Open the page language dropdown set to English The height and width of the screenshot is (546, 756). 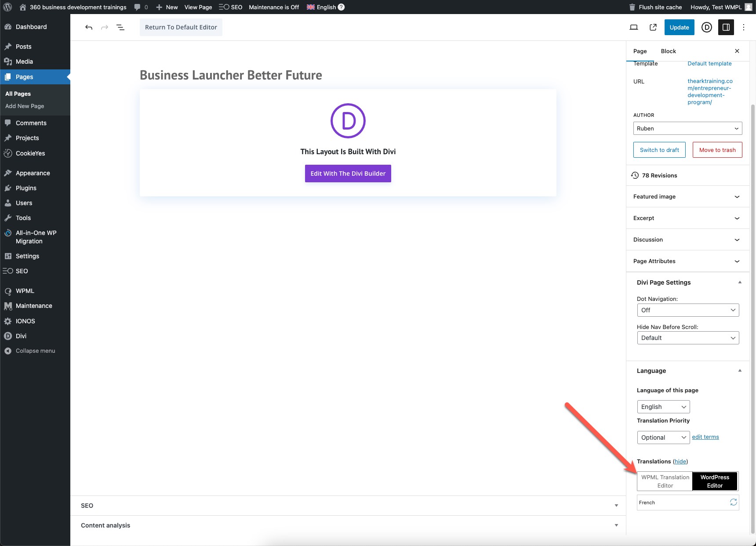point(663,407)
